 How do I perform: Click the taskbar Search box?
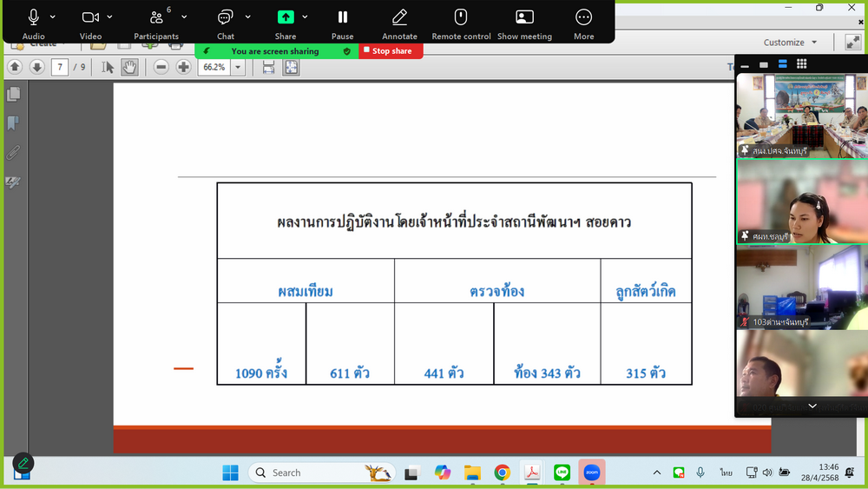322,472
